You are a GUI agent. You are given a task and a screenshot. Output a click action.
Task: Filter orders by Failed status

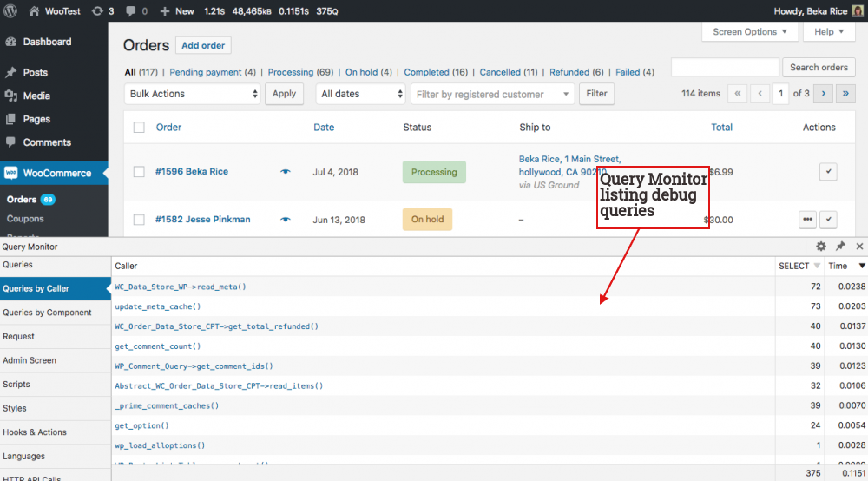pos(635,72)
